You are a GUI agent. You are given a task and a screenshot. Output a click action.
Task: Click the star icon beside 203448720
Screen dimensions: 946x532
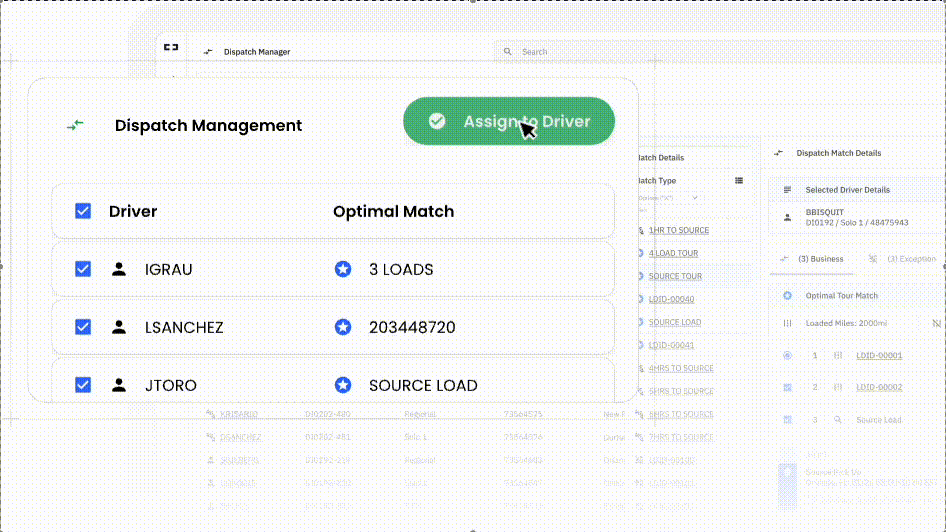[x=343, y=327]
